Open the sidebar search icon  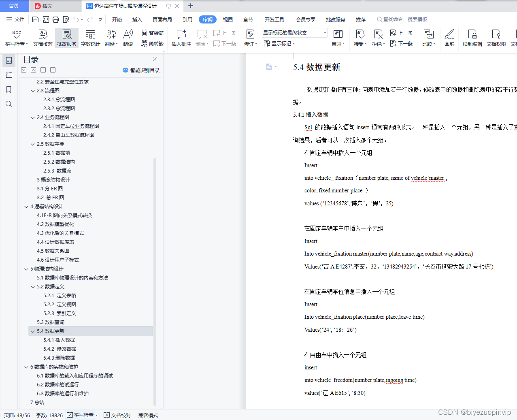tap(9, 104)
